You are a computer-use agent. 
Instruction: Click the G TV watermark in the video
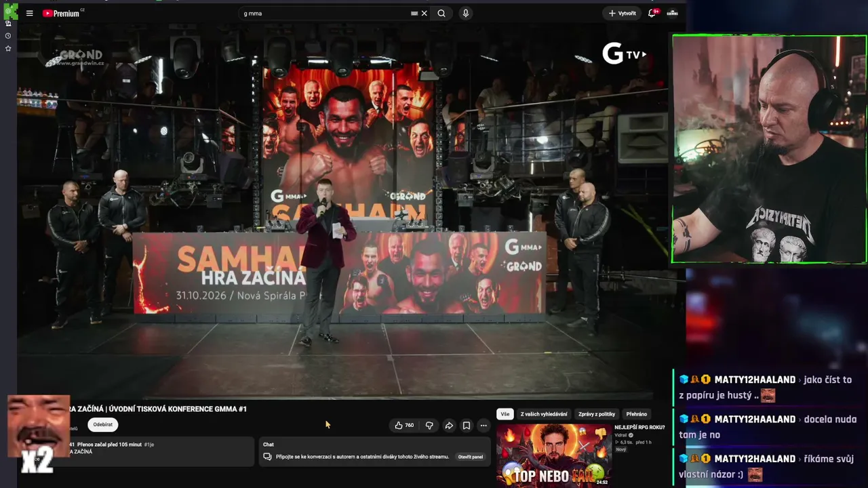624,54
